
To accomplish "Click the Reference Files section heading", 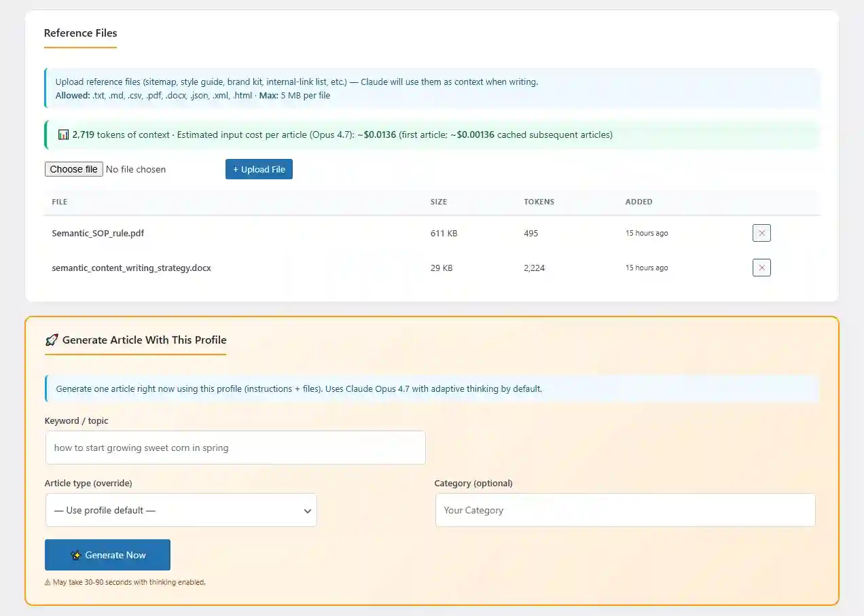I will [80, 33].
